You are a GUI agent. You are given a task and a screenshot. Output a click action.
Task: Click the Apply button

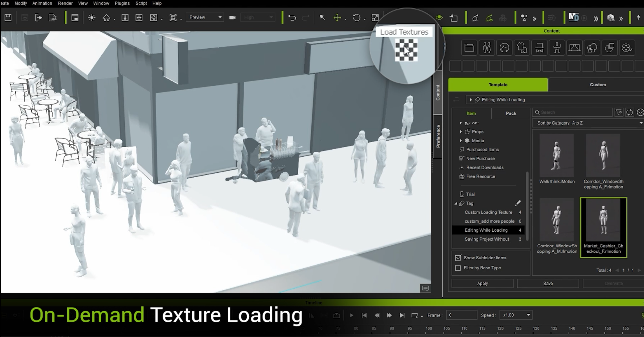tap(482, 284)
